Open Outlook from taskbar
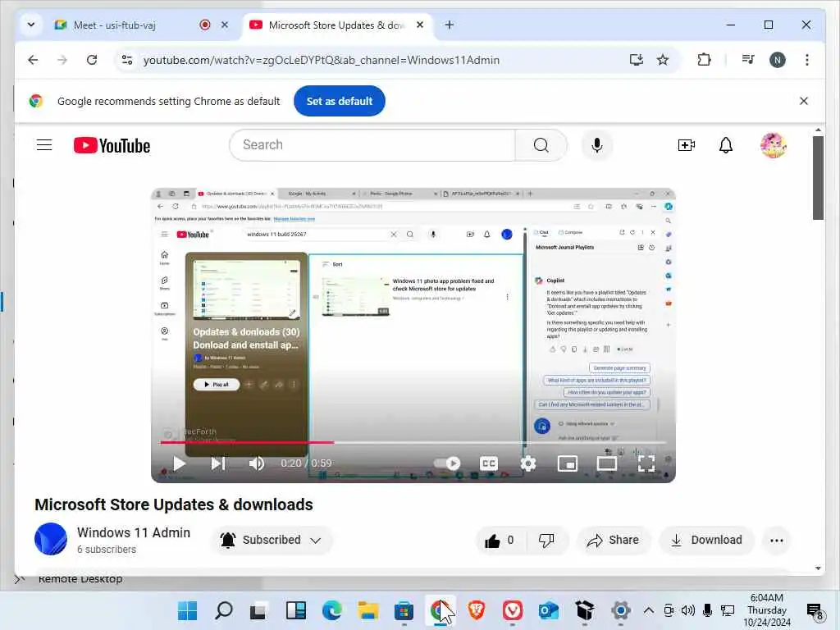Screen dimensions: 840x630 coord(549,610)
